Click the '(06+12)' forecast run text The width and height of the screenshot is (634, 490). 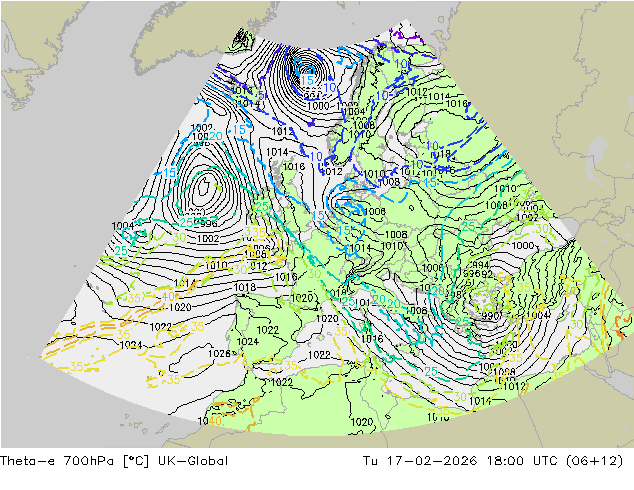click(594, 460)
